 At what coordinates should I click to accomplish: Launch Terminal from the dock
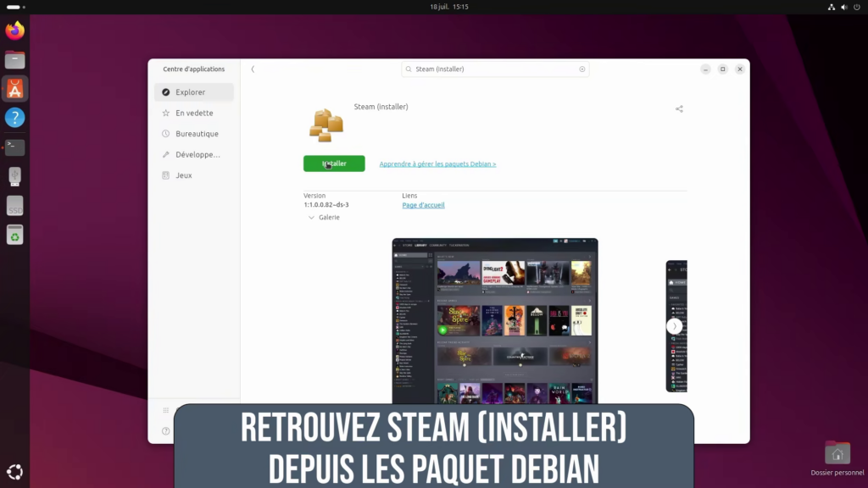pyautogui.click(x=15, y=147)
